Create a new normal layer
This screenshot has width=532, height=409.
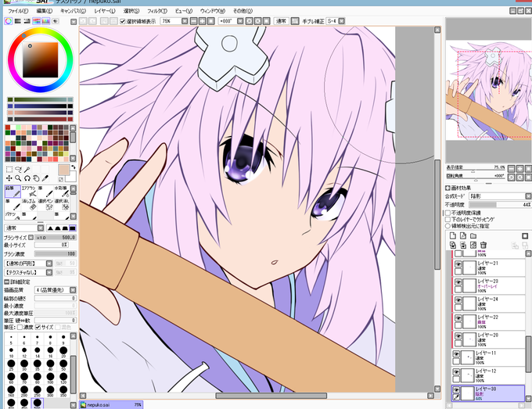point(453,235)
